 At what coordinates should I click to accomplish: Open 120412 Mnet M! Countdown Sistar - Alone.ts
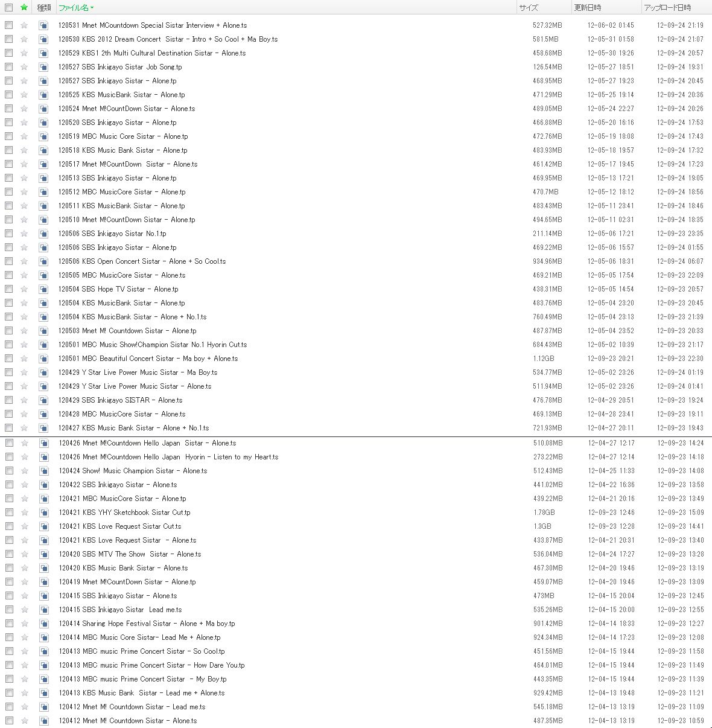coord(128,721)
